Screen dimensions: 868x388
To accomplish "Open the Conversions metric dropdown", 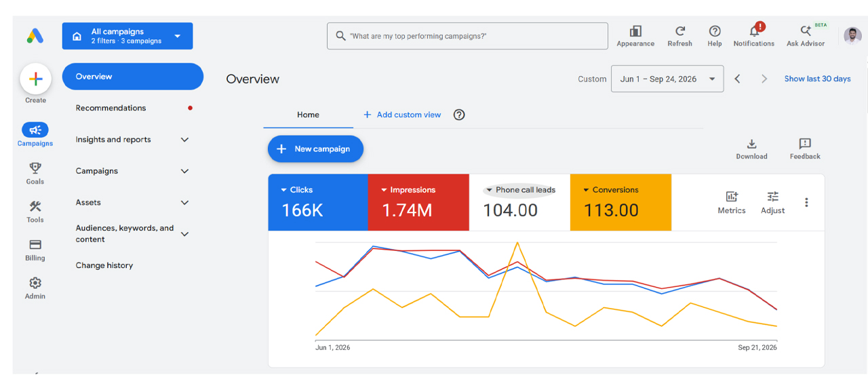I will (x=611, y=190).
